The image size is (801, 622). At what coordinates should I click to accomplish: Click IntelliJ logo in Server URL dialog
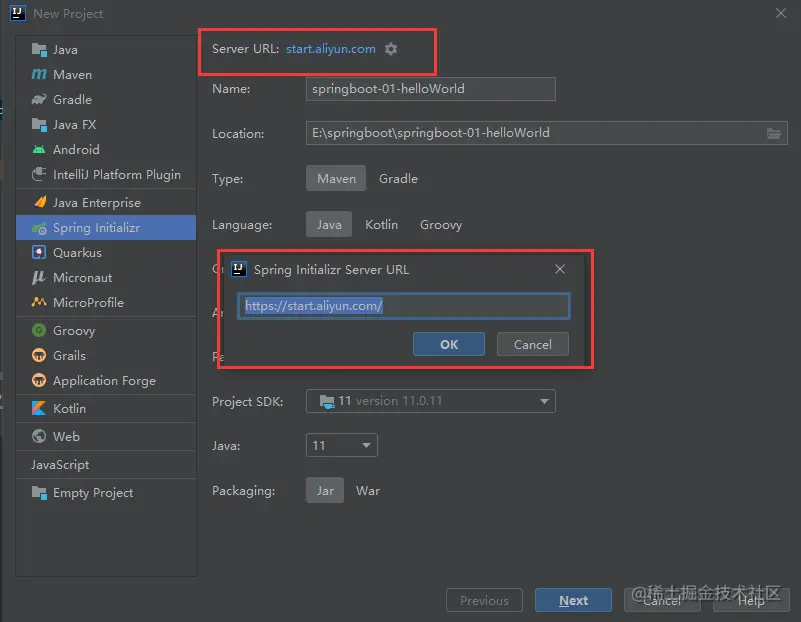pyautogui.click(x=239, y=269)
